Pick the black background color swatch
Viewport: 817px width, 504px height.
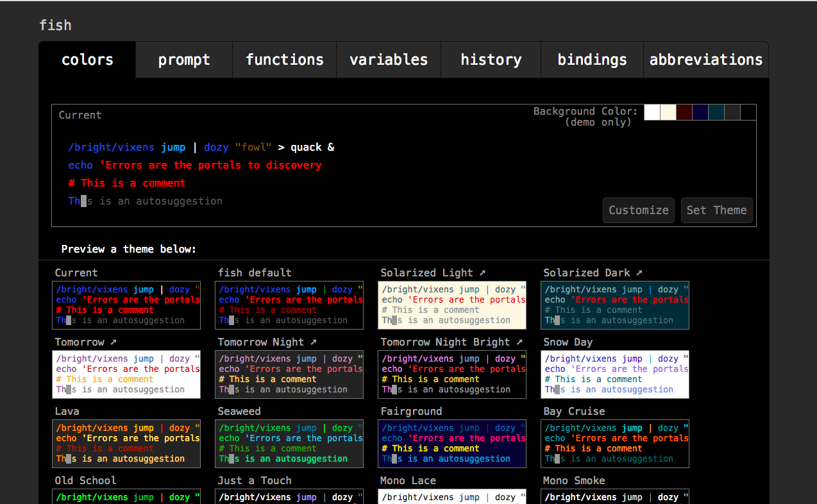pyautogui.click(x=748, y=112)
